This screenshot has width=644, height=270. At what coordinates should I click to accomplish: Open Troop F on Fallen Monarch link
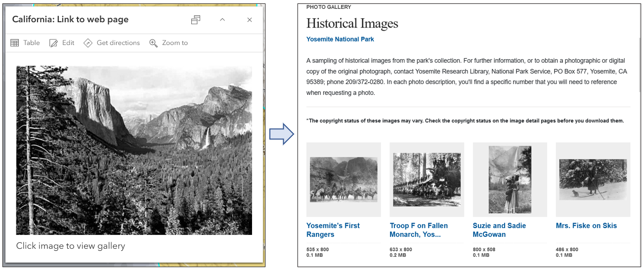419,230
